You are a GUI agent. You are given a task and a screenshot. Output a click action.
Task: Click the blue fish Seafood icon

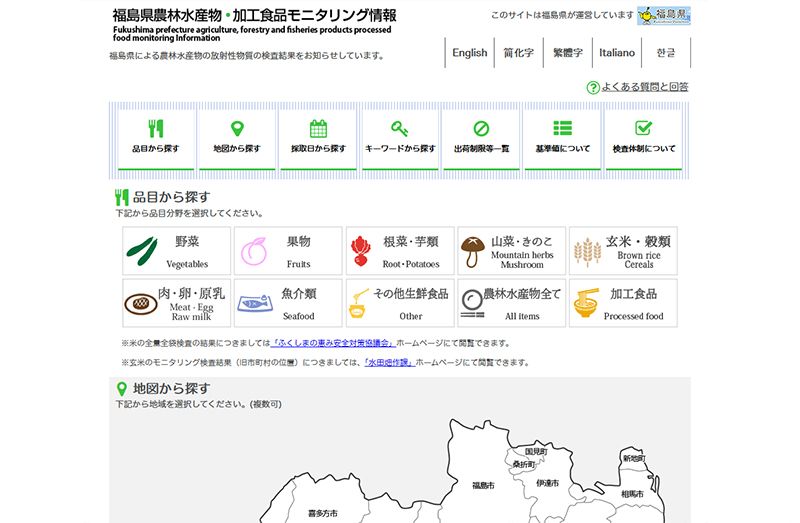pos(255,304)
